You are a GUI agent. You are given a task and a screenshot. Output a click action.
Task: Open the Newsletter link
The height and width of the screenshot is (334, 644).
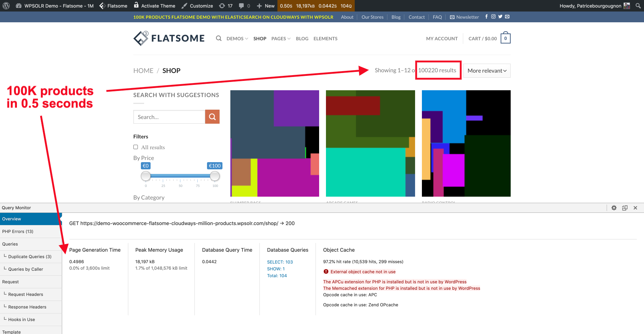coord(464,17)
